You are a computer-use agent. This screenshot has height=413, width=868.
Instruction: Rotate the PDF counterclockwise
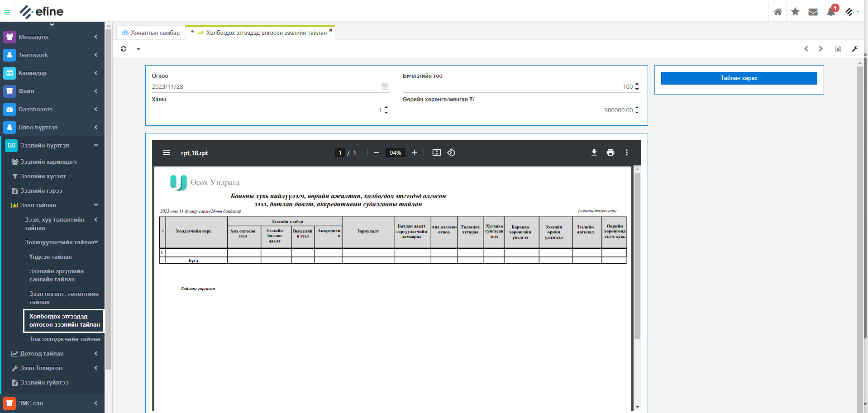[x=451, y=153]
